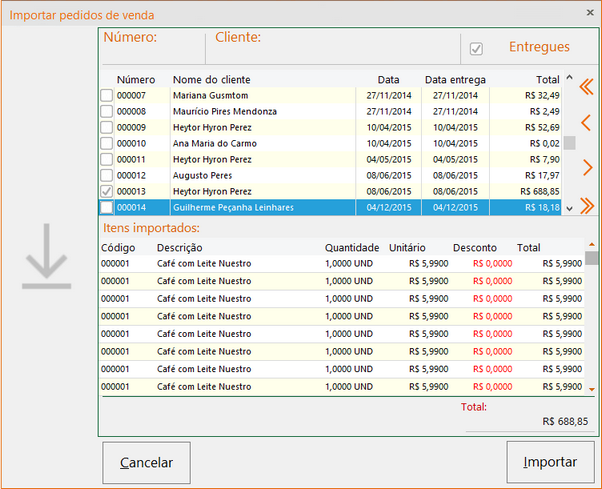Click the Código column header
Screen dimensions: 602x489
tap(118, 248)
